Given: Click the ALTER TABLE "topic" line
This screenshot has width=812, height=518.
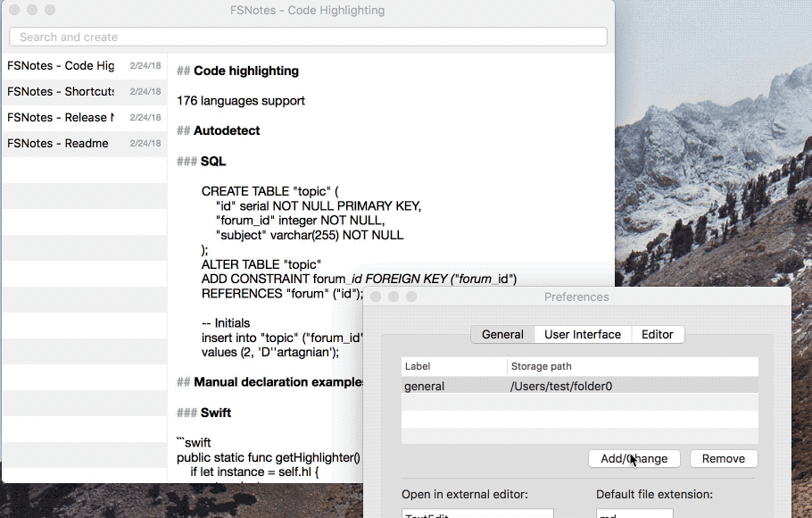Looking at the screenshot, I should [x=261, y=264].
